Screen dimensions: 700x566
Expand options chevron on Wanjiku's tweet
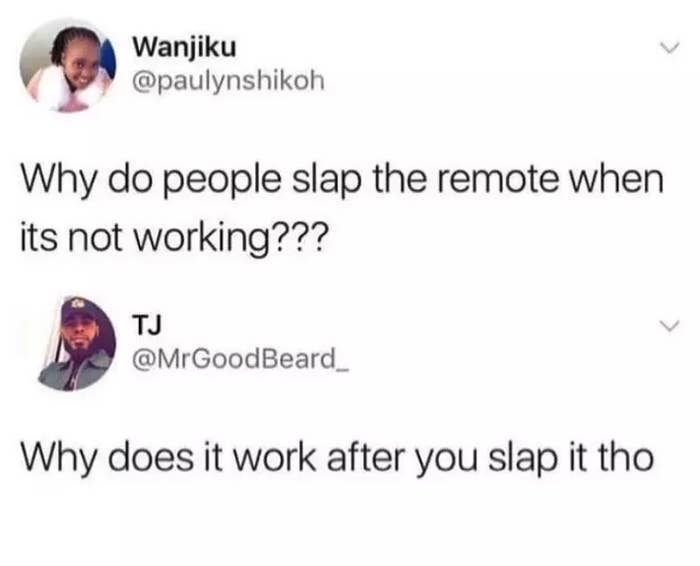(x=670, y=47)
